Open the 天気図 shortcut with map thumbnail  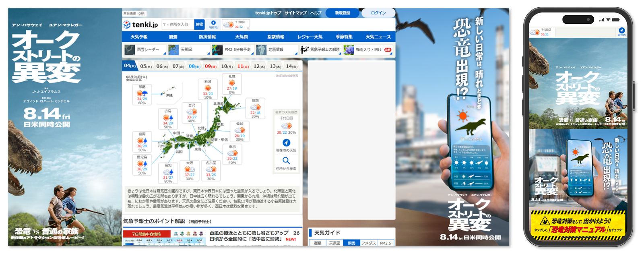pyautogui.click(x=188, y=50)
